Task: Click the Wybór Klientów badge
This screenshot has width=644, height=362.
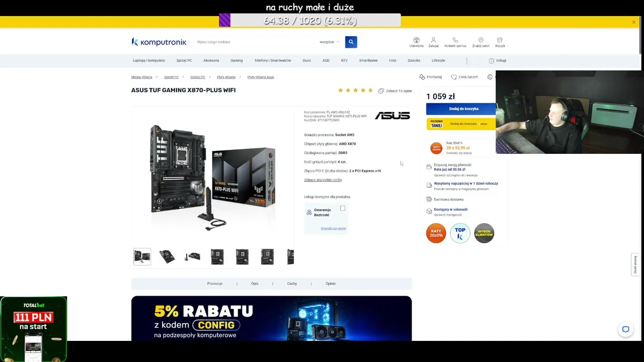Action: coord(484,233)
